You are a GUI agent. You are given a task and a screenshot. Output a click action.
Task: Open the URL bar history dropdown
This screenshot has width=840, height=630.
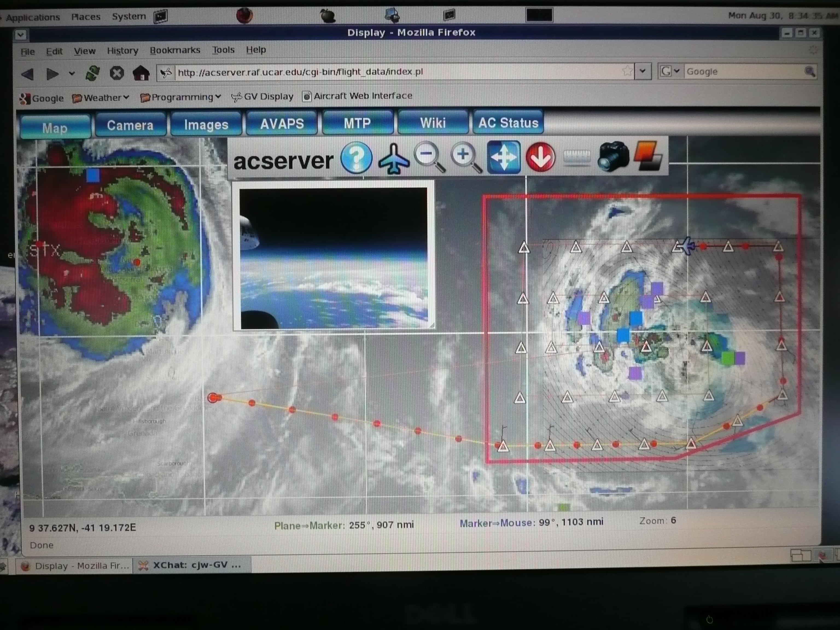click(643, 71)
